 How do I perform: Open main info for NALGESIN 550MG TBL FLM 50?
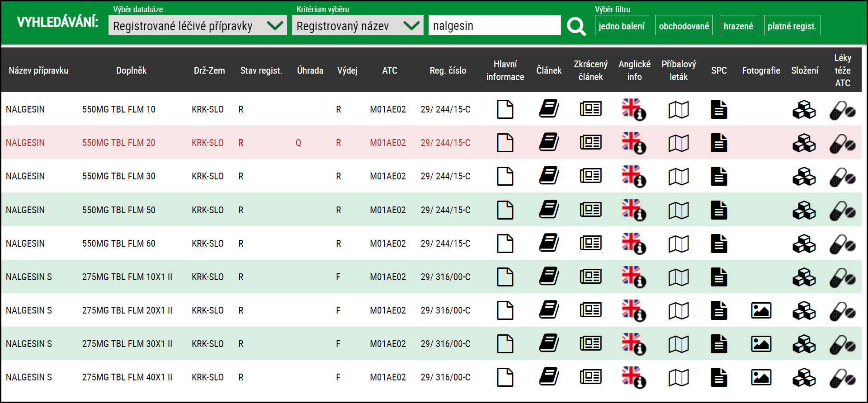505,210
